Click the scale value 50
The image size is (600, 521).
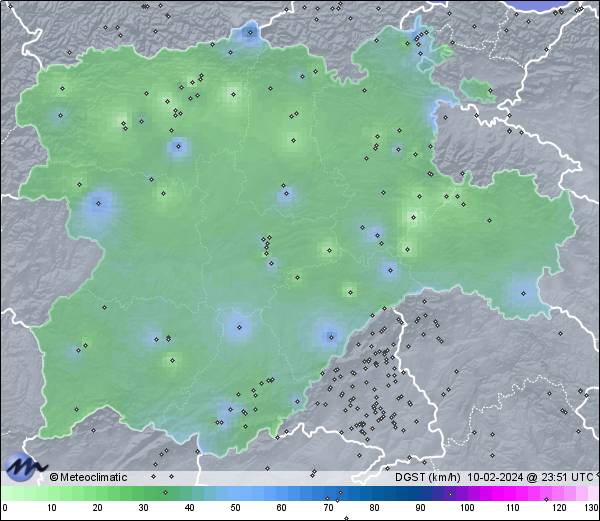click(x=236, y=508)
